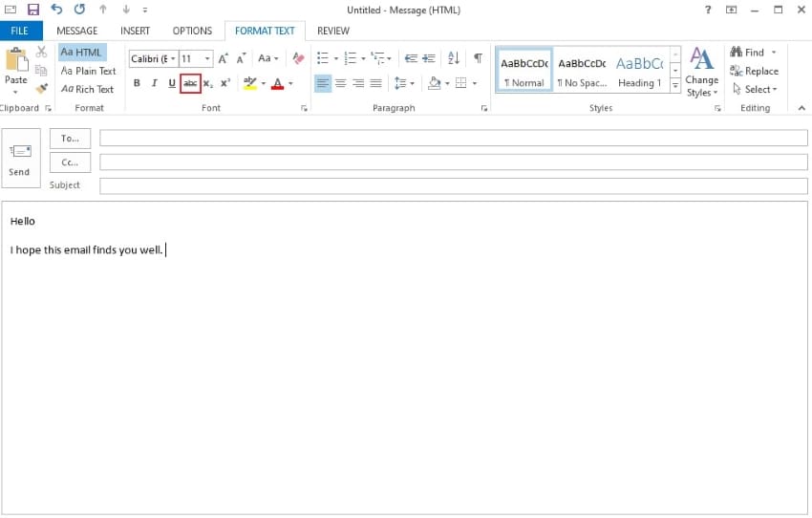The width and height of the screenshot is (812, 518).
Task: Expand the numbering list dropdown arrow
Action: coord(364,58)
